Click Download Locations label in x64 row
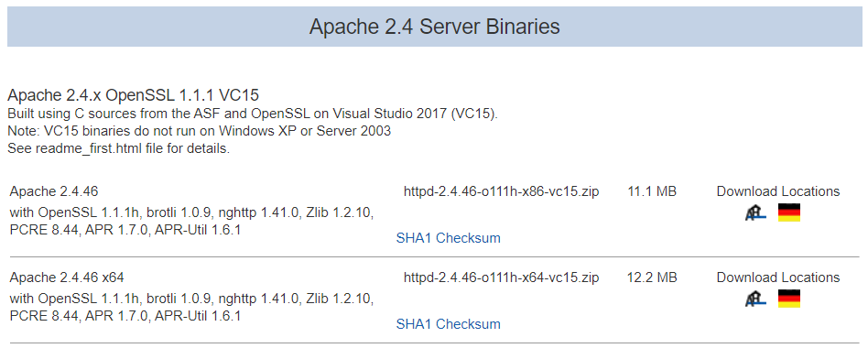 (777, 277)
